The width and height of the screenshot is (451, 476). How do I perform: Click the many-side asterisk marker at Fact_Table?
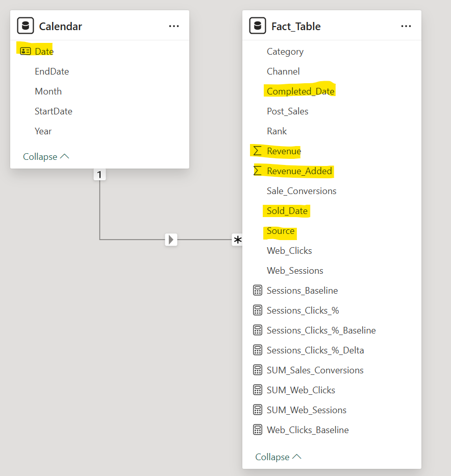[237, 240]
